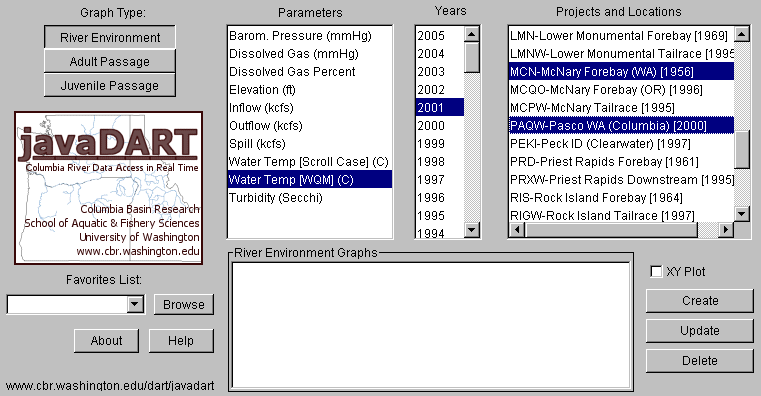
Task: Select year 1996
Action: (x=440, y=198)
